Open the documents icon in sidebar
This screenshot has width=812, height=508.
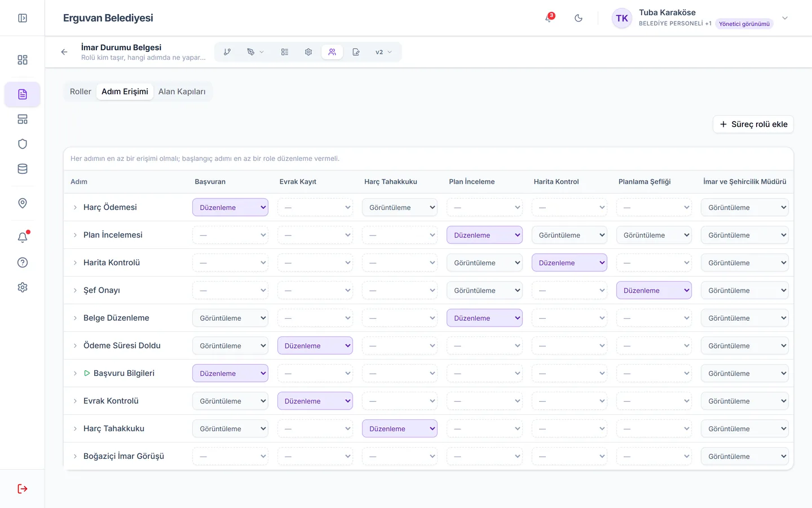[23, 94]
